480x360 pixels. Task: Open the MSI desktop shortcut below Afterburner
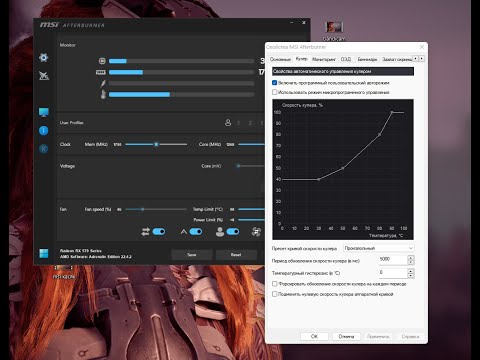click(64, 272)
